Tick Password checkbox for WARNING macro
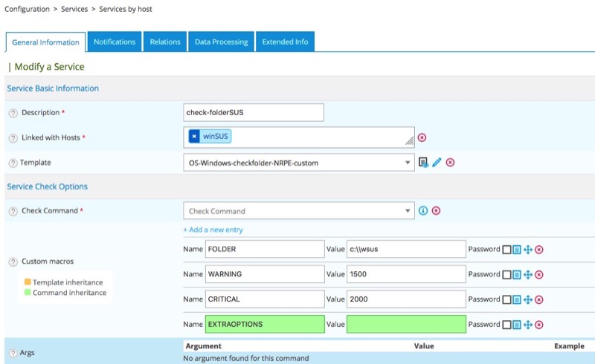595x364 pixels. point(506,275)
